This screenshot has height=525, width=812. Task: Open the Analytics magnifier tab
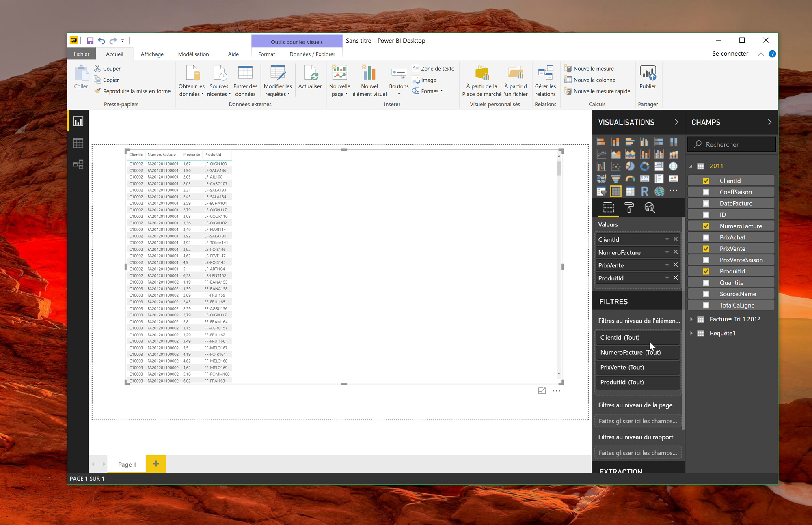pos(649,208)
